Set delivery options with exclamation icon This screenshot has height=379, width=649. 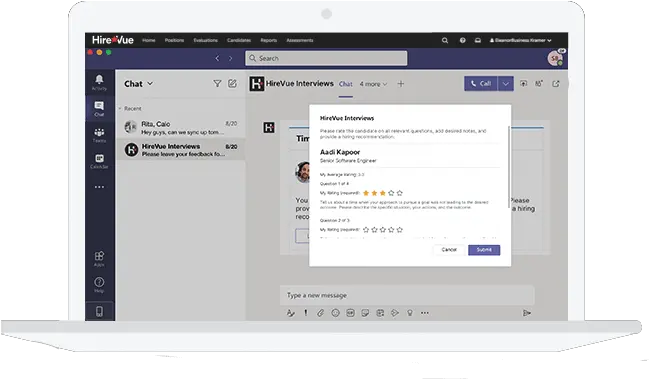306,313
